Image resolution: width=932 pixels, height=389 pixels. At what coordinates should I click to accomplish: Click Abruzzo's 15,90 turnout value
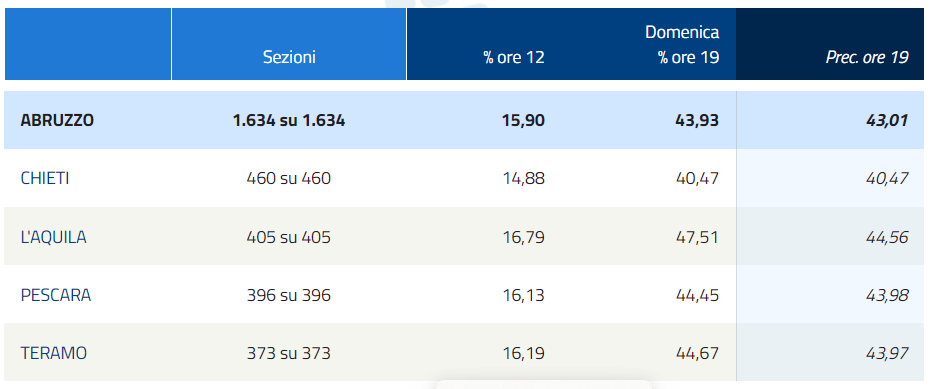pyautogui.click(x=523, y=120)
